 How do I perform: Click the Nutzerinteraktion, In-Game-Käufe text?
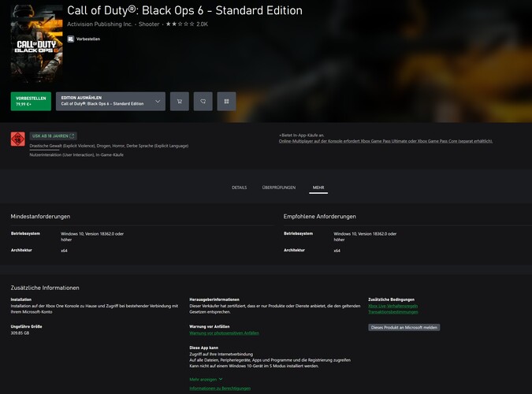click(x=76, y=154)
